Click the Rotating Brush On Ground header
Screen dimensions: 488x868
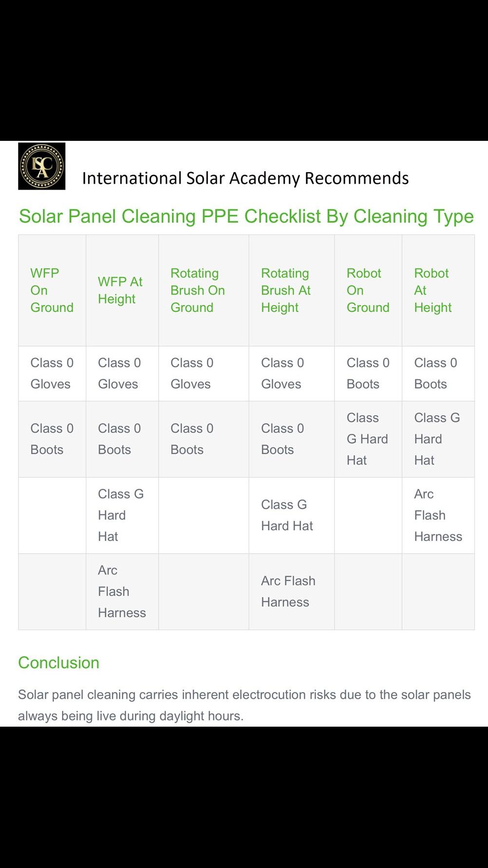pyautogui.click(x=198, y=290)
